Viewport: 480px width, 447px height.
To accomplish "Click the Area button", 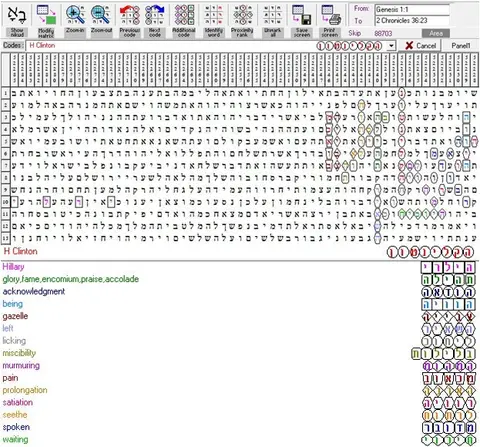I will (x=436, y=33).
